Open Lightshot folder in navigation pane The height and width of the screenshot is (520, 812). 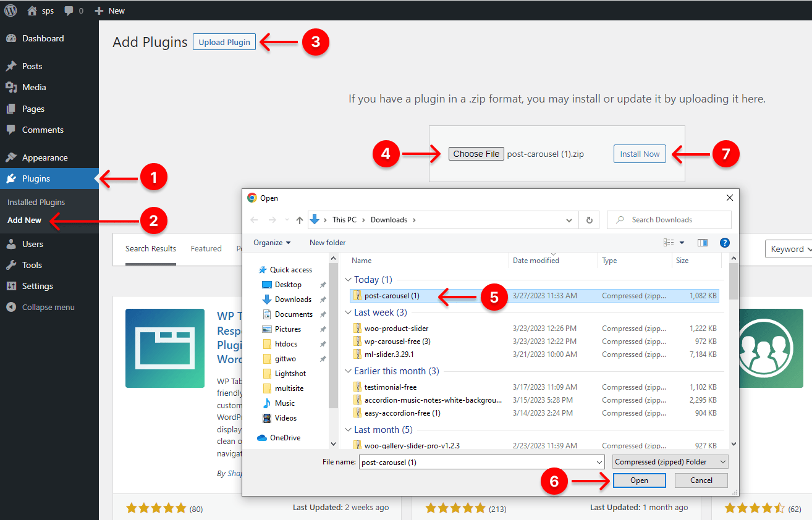pos(290,374)
